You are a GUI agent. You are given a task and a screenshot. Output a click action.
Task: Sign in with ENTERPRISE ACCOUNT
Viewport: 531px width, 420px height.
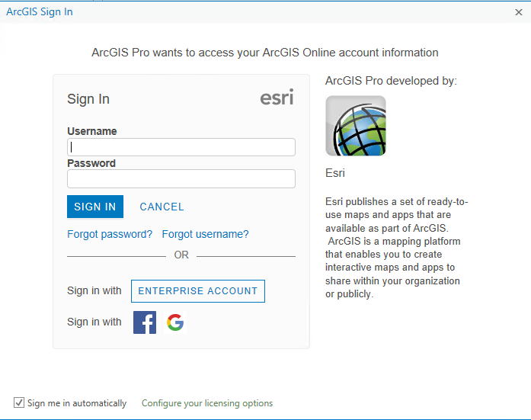198,291
